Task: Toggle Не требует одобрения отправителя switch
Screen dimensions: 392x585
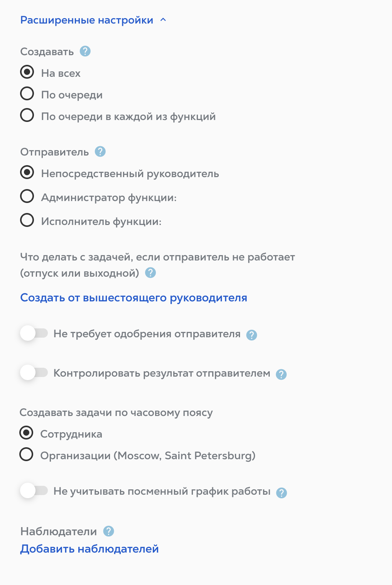Action: point(34,333)
